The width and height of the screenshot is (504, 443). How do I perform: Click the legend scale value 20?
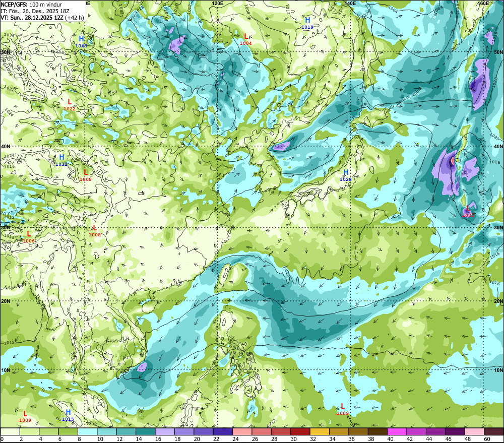pos(197,439)
